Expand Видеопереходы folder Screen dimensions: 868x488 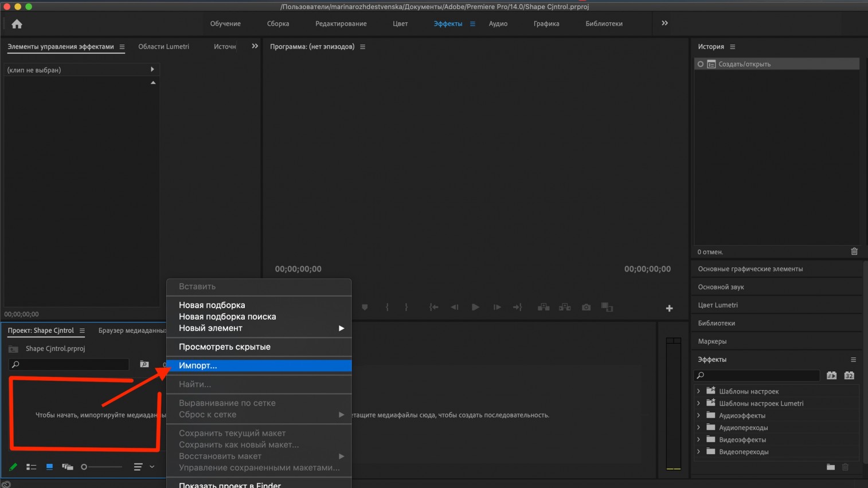698,451
